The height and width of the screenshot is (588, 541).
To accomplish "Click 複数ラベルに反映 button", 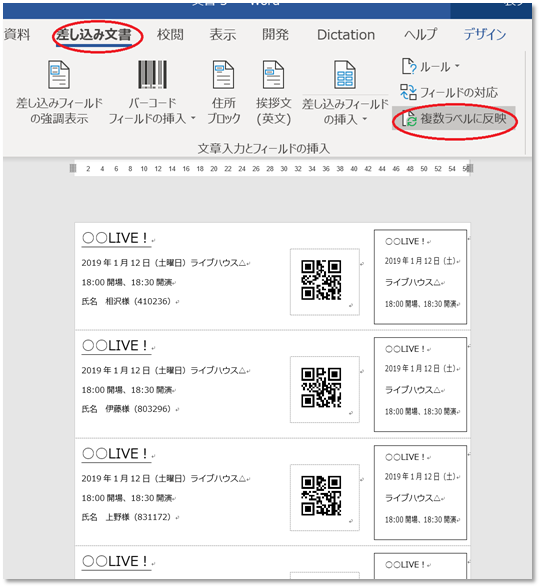I will point(454,119).
